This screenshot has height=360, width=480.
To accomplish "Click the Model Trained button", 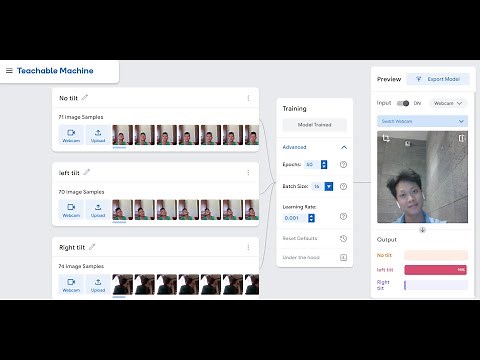I will 315,125.
